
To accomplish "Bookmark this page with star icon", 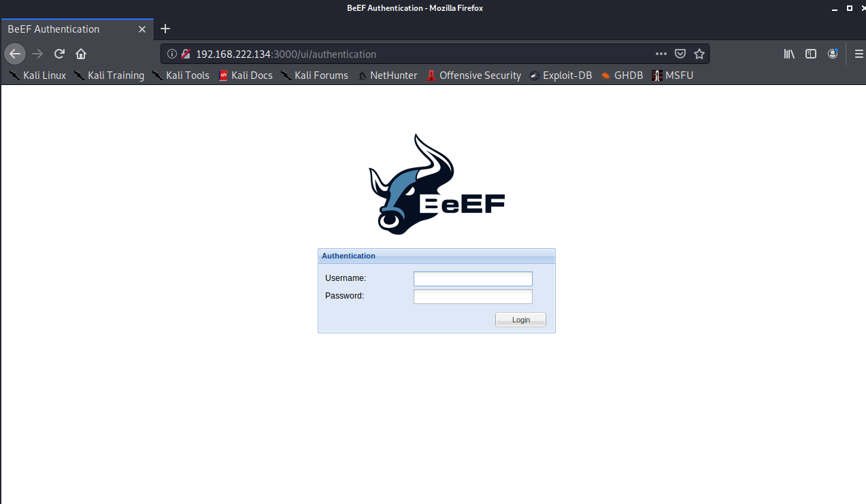I will click(699, 54).
